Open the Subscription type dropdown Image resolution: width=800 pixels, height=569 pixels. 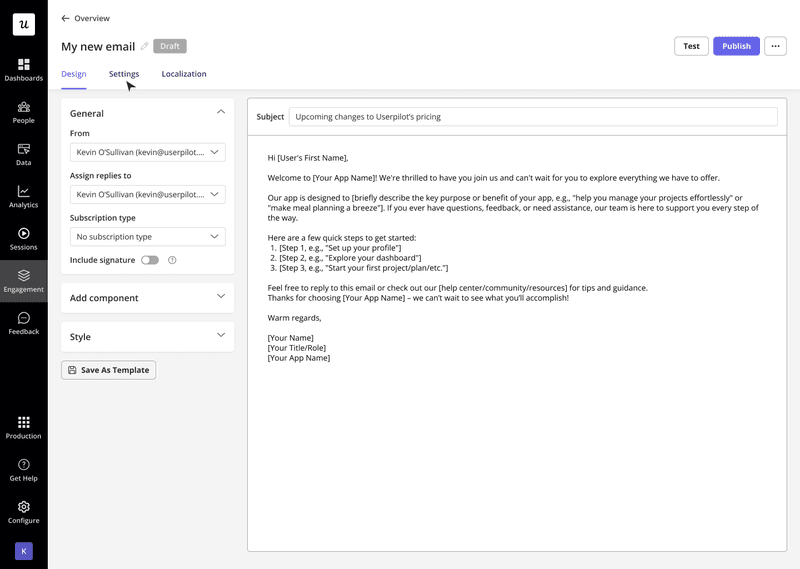coord(147,237)
